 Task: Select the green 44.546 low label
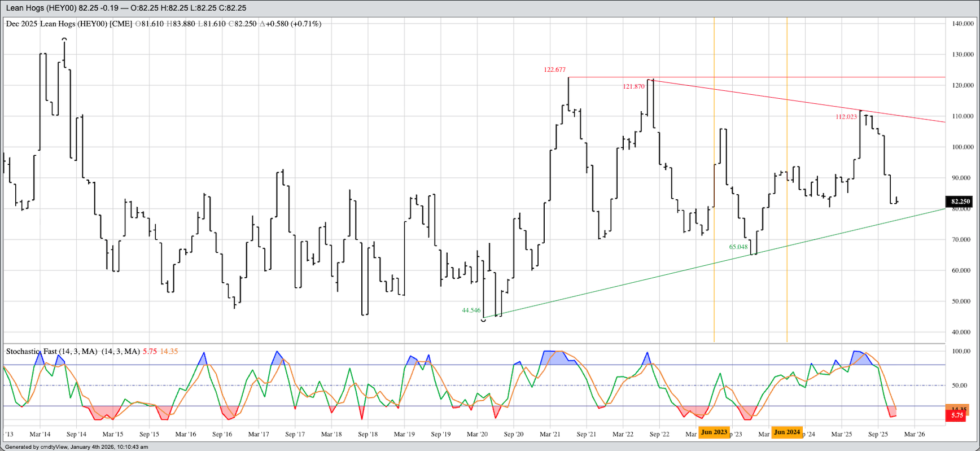tap(471, 310)
